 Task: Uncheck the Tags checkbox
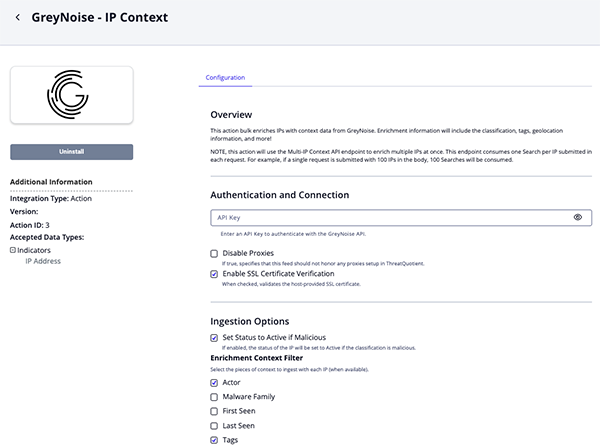coord(214,440)
